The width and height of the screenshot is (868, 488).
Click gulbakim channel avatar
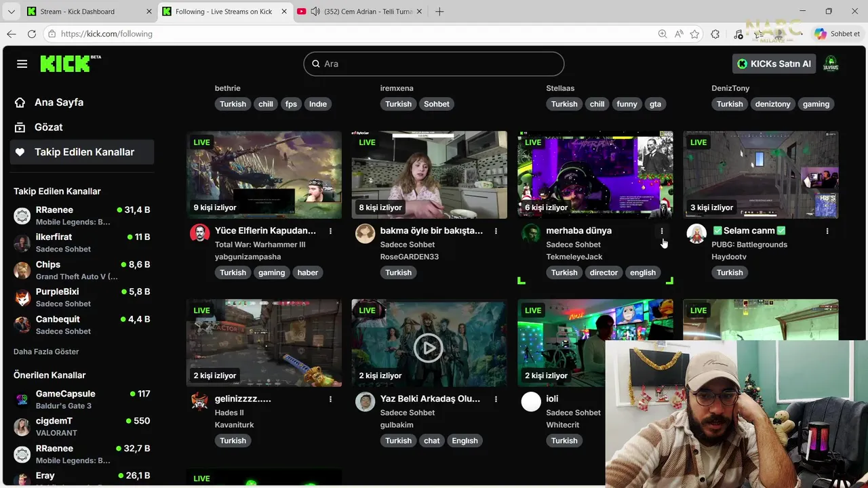click(365, 402)
